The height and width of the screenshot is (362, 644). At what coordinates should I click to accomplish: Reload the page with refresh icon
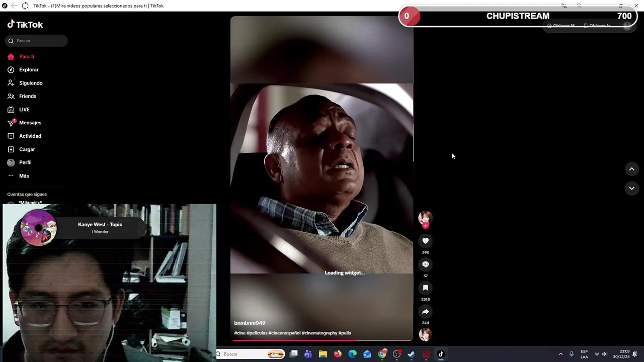[25, 6]
